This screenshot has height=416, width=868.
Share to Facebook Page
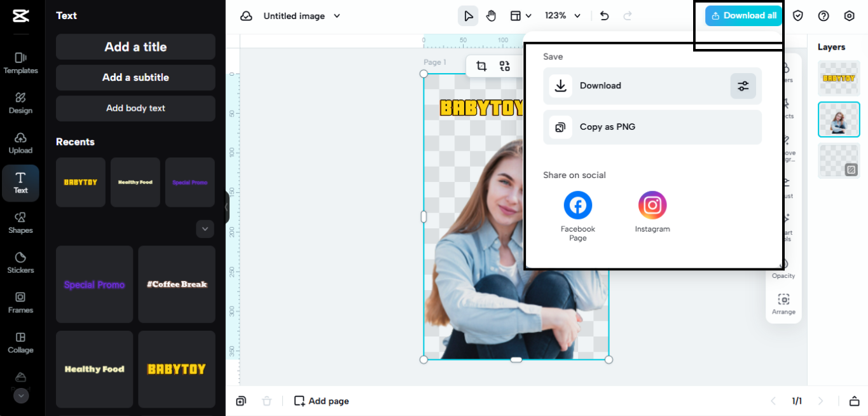(578, 216)
